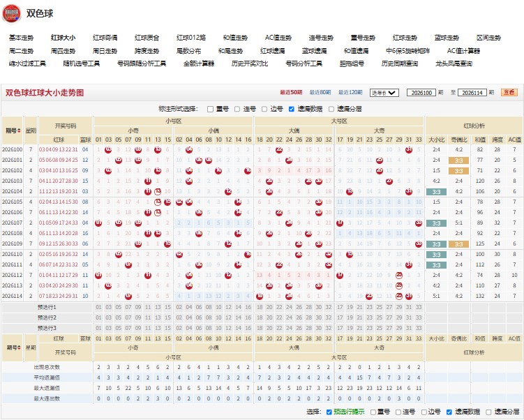Click red ball 33 in row 2026109
The height and width of the screenshot is (420, 524).
(x=419, y=244)
